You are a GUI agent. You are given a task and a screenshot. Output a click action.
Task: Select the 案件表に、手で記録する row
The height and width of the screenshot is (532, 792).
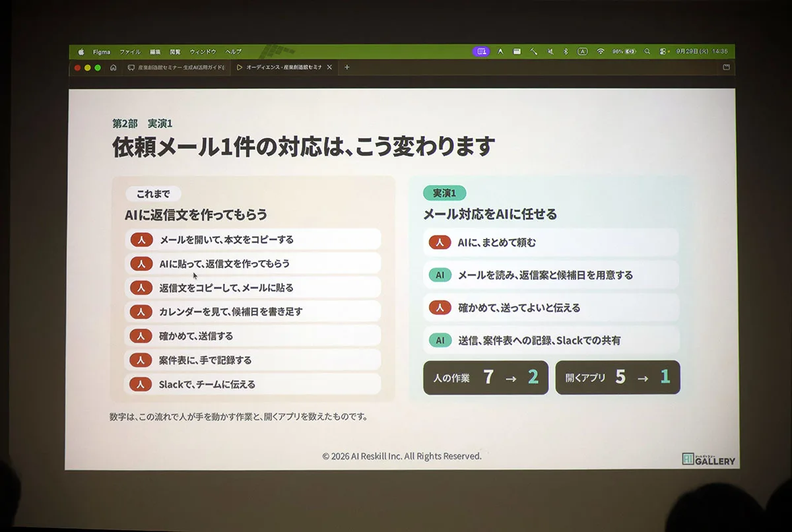tap(253, 360)
